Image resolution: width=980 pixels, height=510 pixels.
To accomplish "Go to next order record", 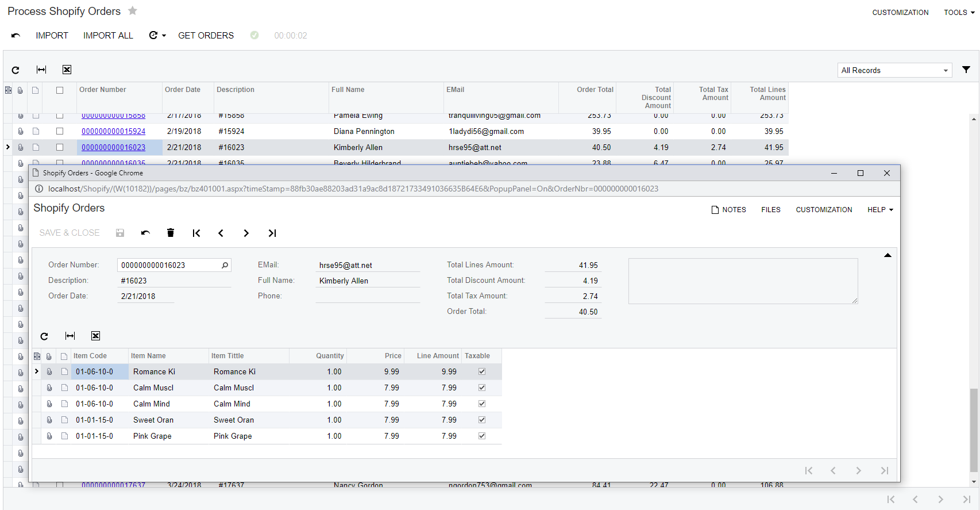I will point(246,233).
